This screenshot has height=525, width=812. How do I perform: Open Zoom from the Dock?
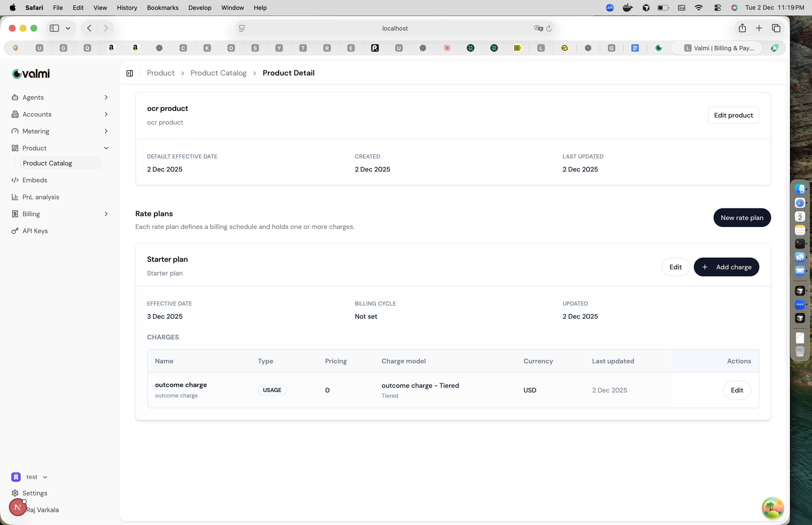tap(800, 304)
